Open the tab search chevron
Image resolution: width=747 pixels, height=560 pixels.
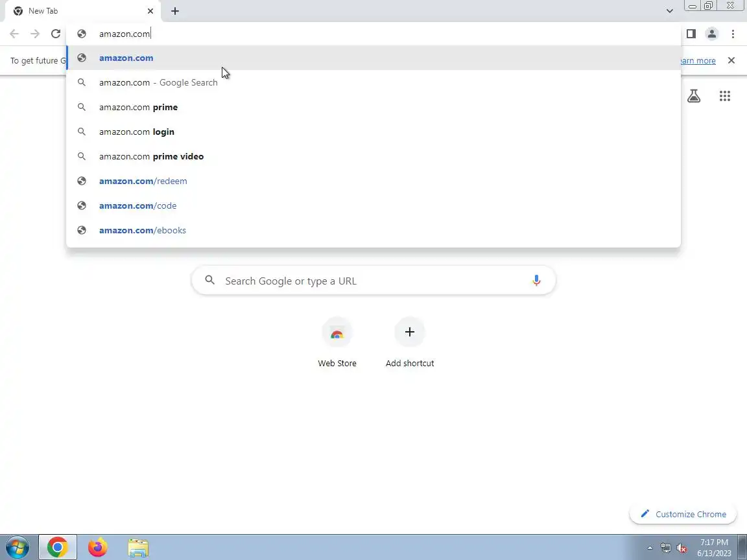click(669, 11)
